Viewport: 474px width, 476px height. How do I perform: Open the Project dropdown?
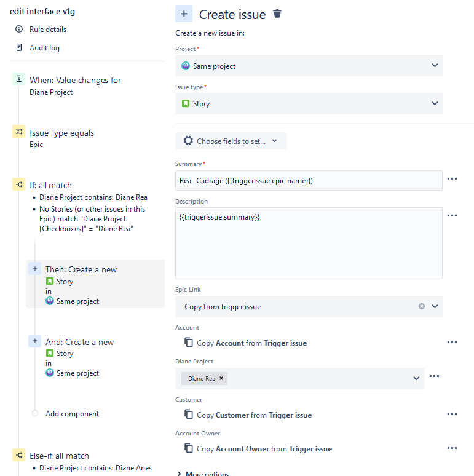coord(309,66)
